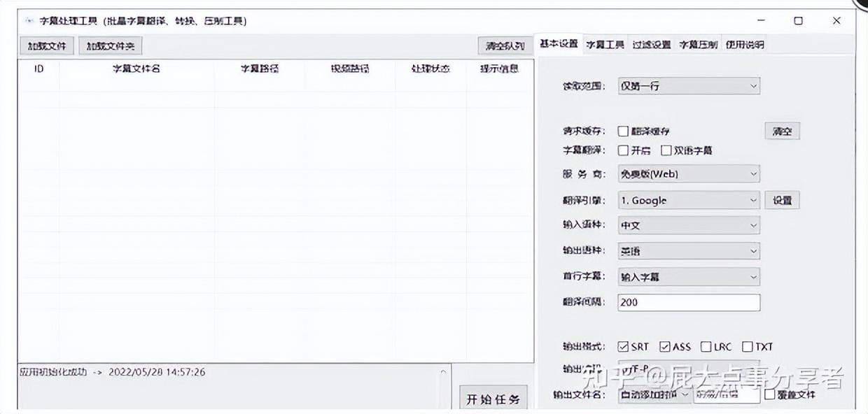Click the 字幕文件名 column header

pyautogui.click(x=136, y=69)
